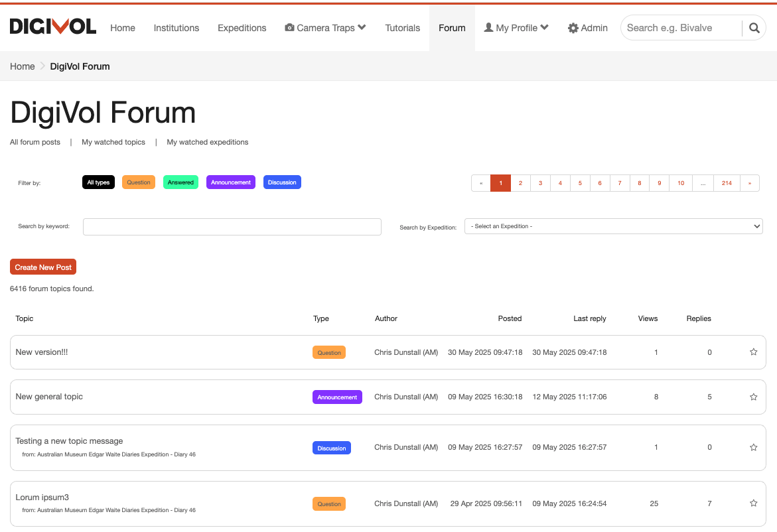Click the pagination ellipsis item
This screenshot has width=777, height=532.
[703, 183]
